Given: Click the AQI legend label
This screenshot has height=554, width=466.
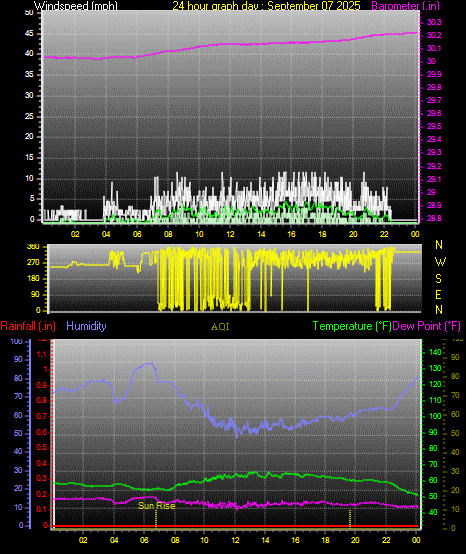Looking at the screenshot, I should coord(220,327).
